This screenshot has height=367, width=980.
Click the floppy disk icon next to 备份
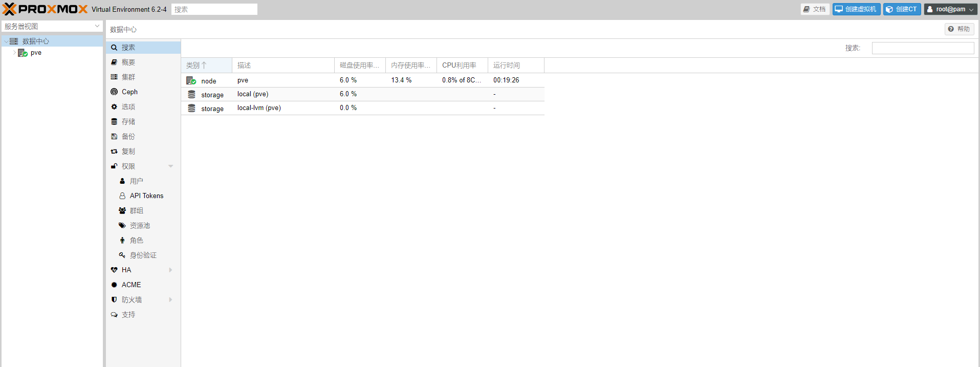114,137
